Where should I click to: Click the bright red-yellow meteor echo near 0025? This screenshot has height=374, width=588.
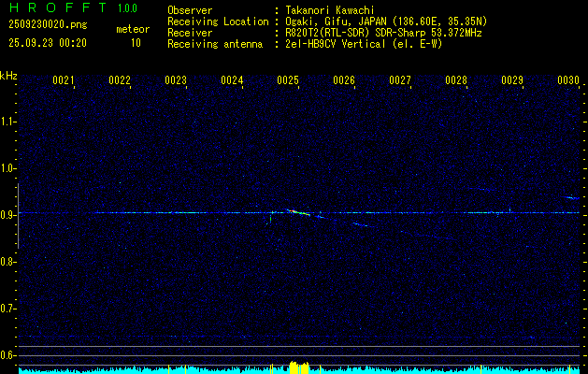(x=298, y=212)
